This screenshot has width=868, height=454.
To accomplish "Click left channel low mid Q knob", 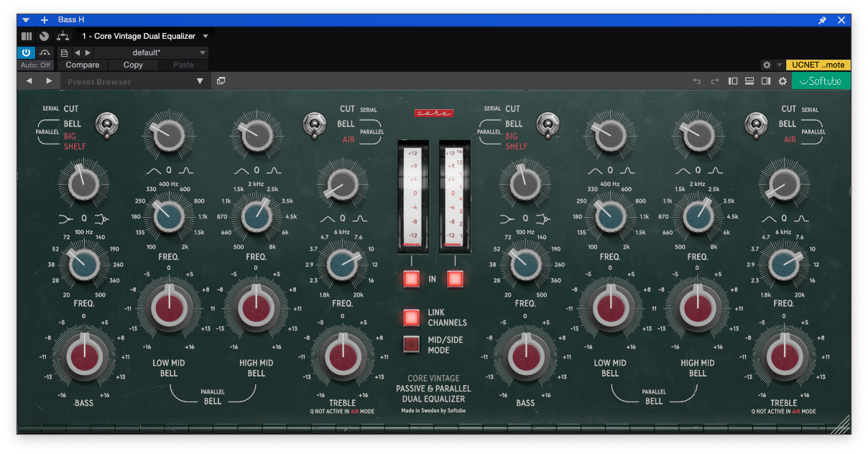I will [x=168, y=137].
